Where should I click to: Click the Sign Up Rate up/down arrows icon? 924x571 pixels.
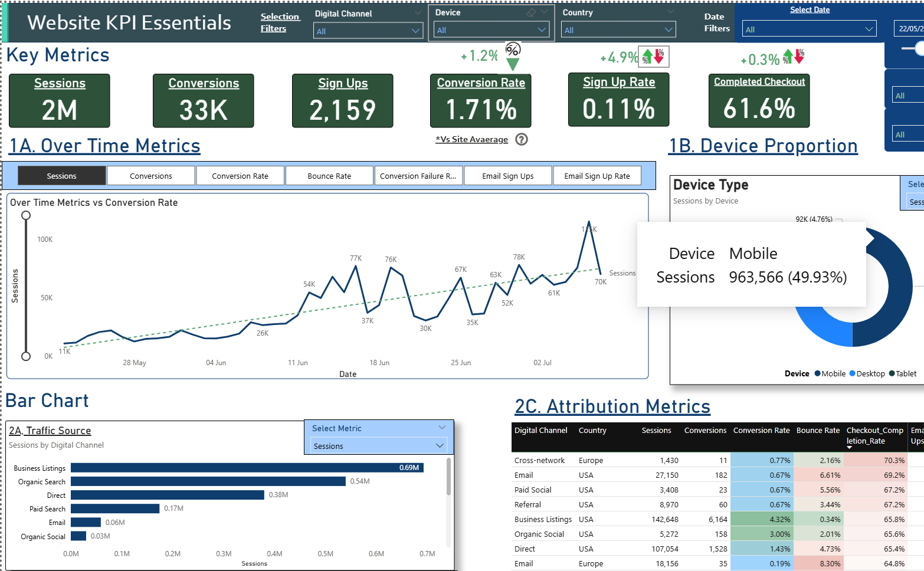(x=653, y=57)
